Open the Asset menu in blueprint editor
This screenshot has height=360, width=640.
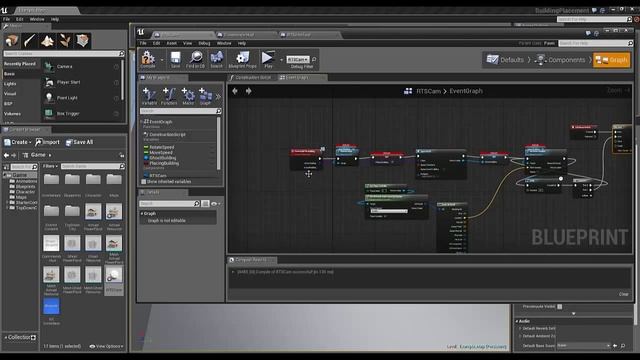point(171,43)
